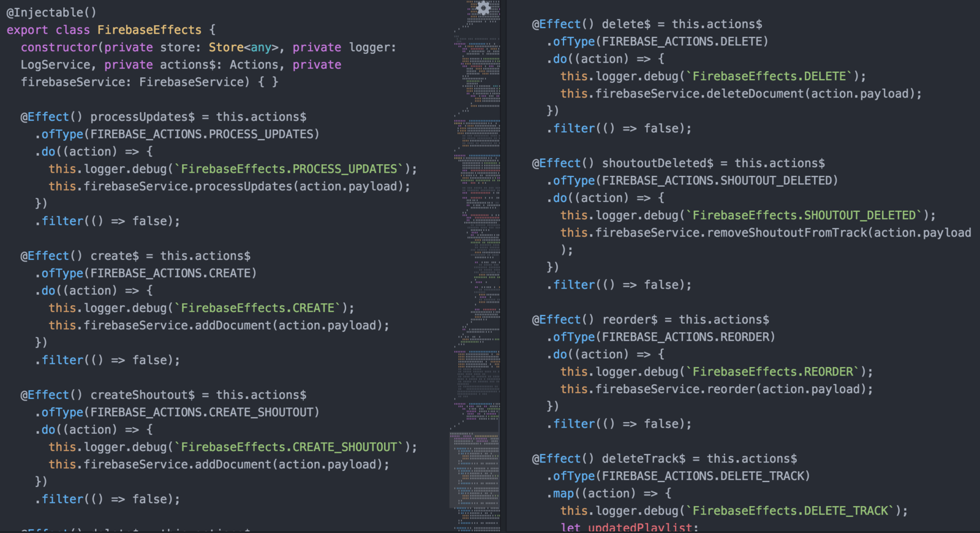
Task: Click the 'constructor' keyword
Action: click(x=59, y=47)
